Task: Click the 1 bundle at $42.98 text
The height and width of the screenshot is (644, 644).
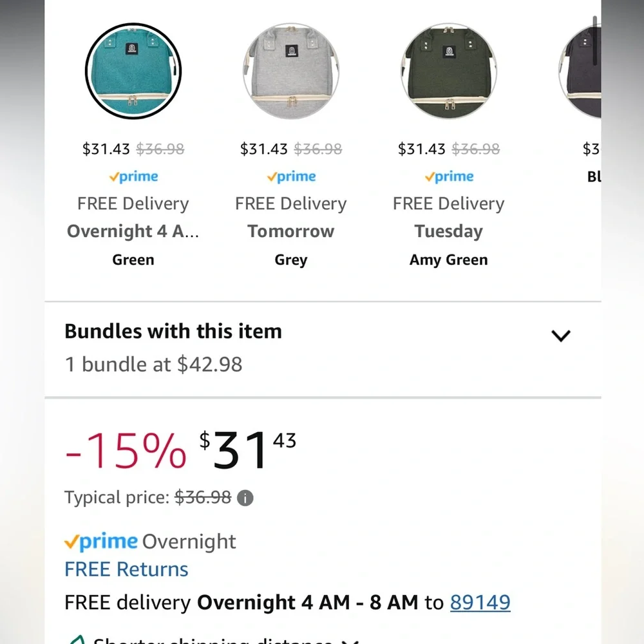Action: [x=154, y=365]
